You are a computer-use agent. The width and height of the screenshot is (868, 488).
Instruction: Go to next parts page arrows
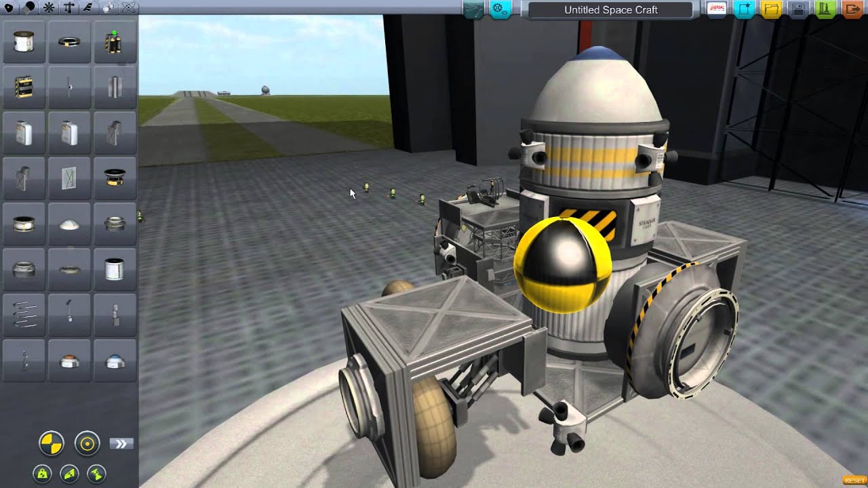coord(121,444)
